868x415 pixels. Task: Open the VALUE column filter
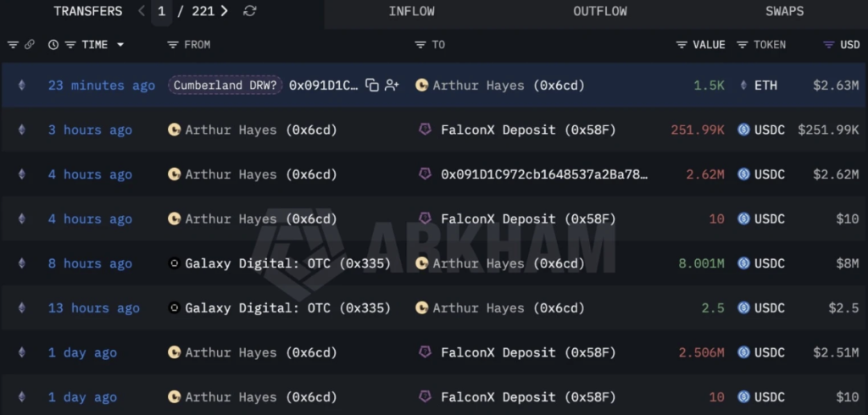(x=682, y=45)
